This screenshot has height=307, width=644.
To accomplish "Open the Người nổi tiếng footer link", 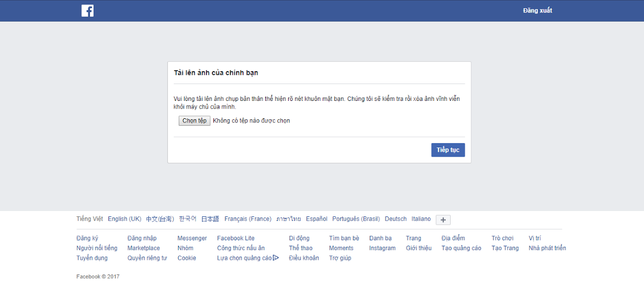I will click(97, 248).
